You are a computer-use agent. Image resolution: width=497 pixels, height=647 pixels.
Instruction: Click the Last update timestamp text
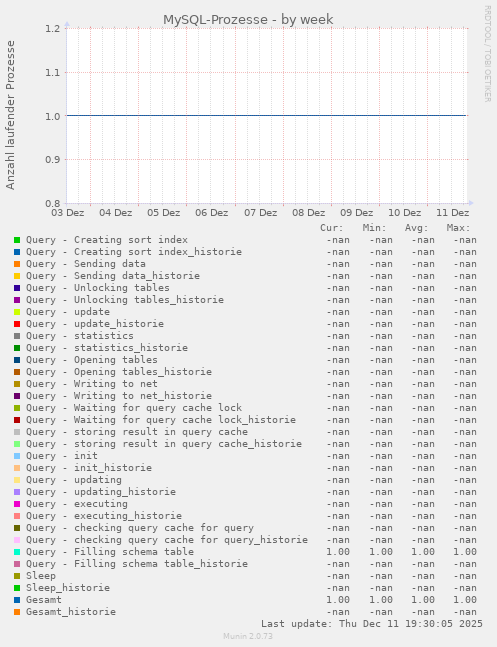[x=372, y=623]
